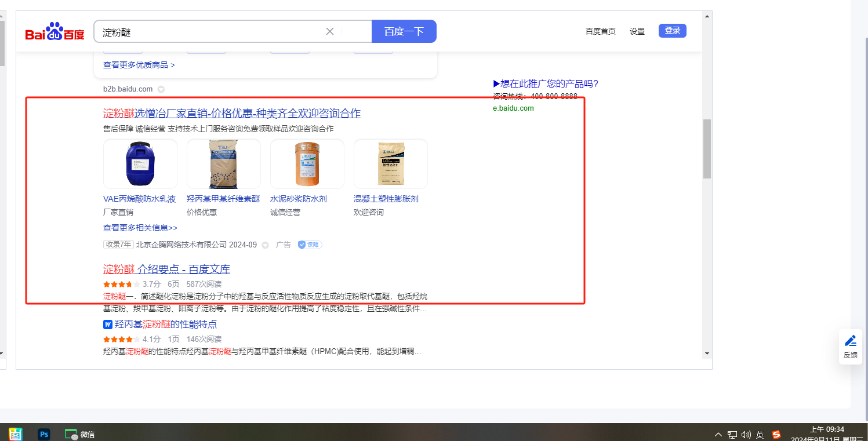868x441 pixels.
Task: Click the Baidu logo
Action: point(55,32)
